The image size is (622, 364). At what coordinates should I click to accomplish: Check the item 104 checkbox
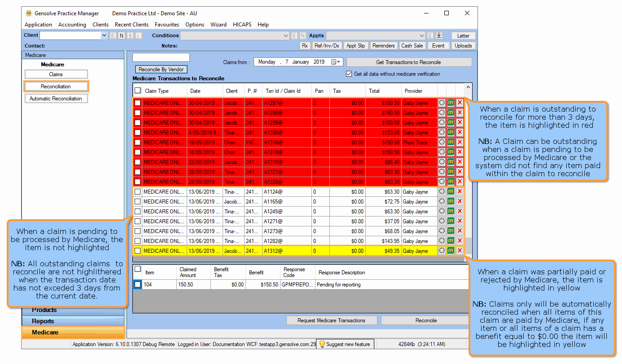(138, 285)
